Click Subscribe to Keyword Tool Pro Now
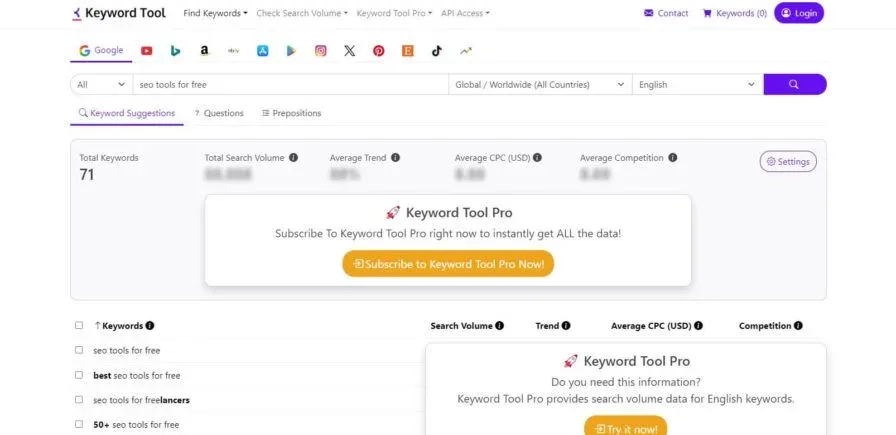896x435 pixels. point(448,264)
